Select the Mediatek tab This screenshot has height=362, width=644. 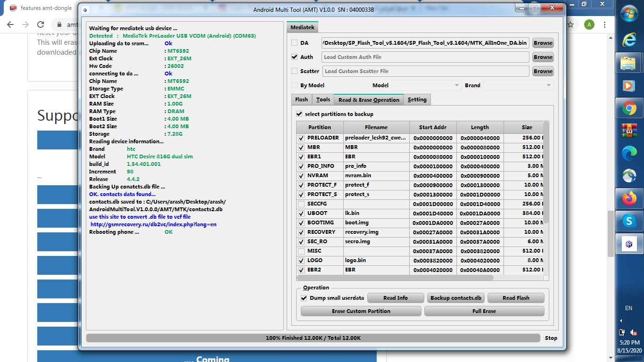pos(302,28)
